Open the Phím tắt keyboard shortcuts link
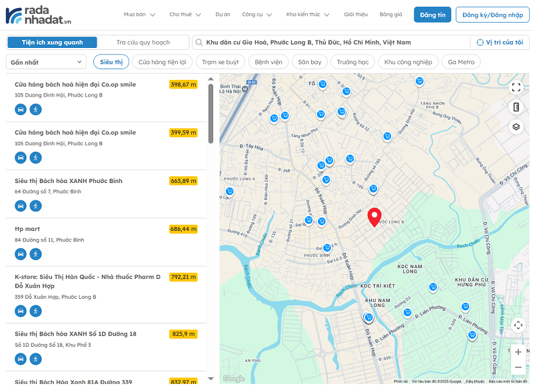Viewport: 533px width, 392px height. tap(400, 381)
